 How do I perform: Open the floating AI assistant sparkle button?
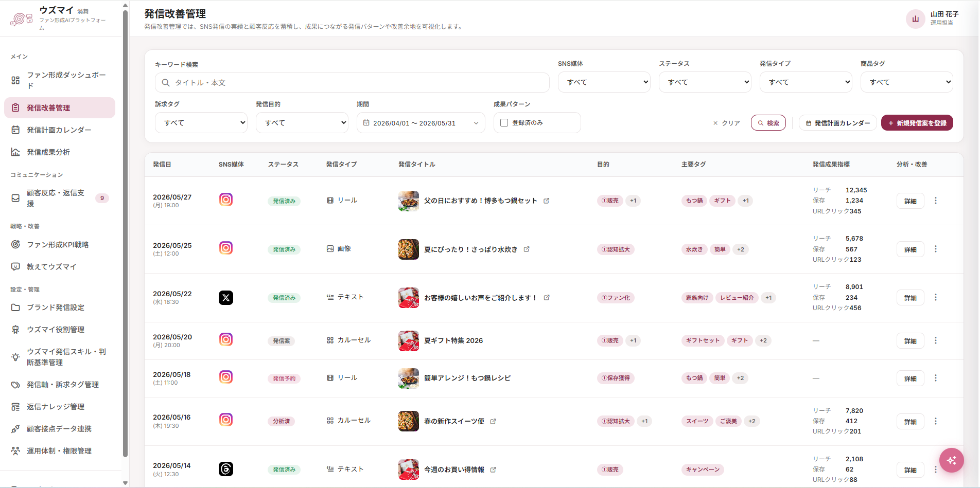(x=952, y=460)
